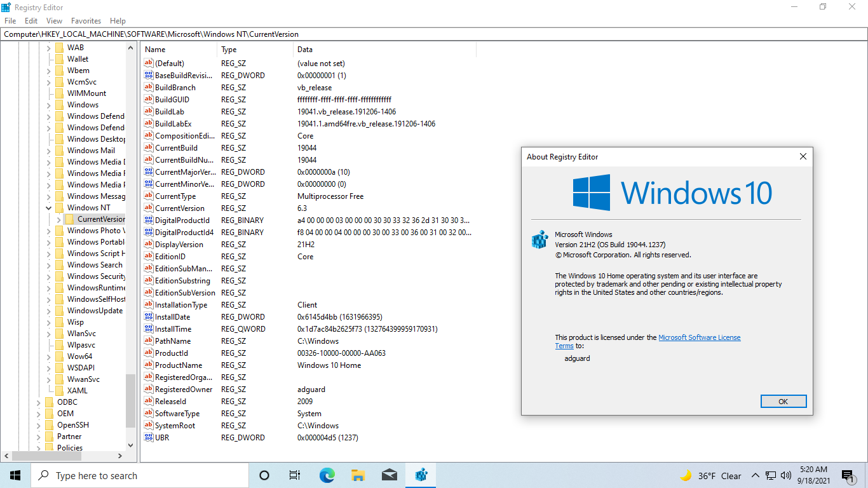Launch Microsoft Edge from taskbar
The height and width of the screenshot is (488, 868).
(x=327, y=475)
